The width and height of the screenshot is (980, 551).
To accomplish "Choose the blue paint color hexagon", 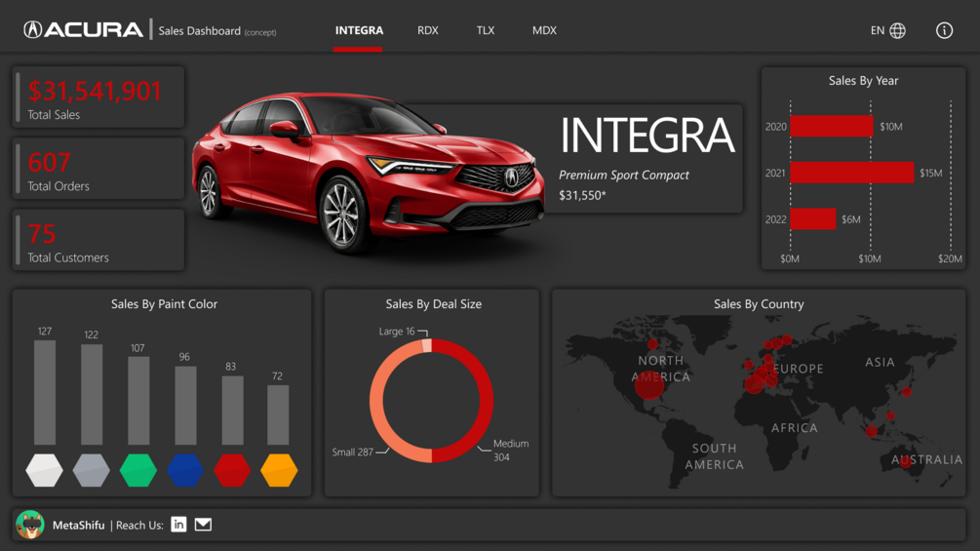I will (x=185, y=470).
